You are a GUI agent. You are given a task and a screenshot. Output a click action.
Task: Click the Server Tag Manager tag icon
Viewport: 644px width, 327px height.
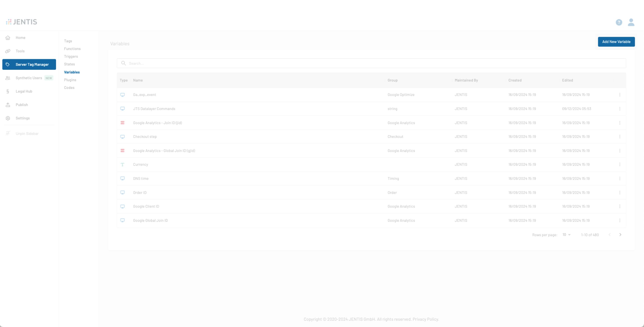click(x=8, y=64)
